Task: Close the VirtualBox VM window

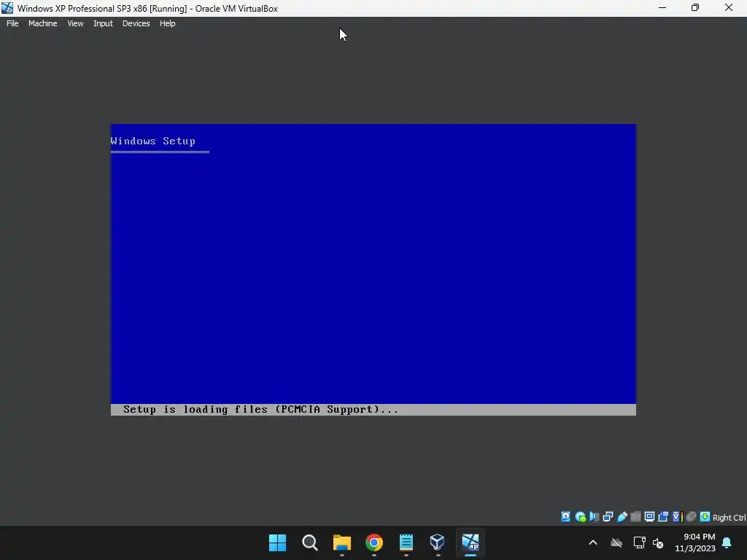Action: pyautogui.click(x=729, y=8)
